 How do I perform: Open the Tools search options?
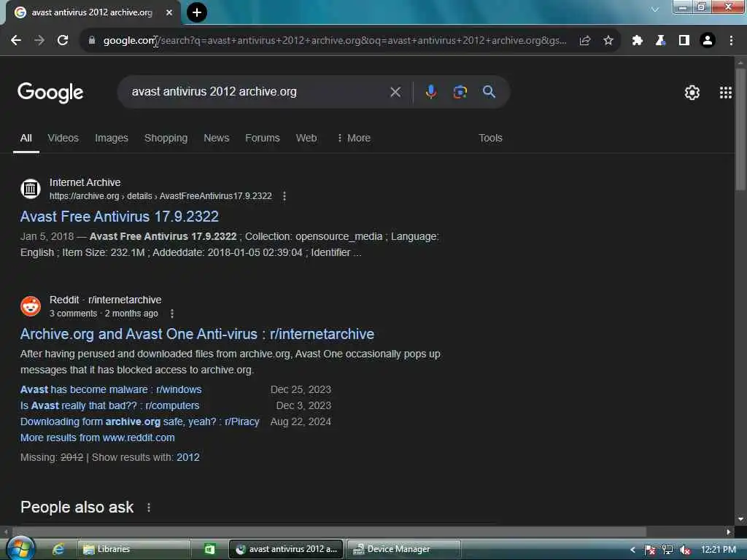pyautogui.click(x=490, y=138)
